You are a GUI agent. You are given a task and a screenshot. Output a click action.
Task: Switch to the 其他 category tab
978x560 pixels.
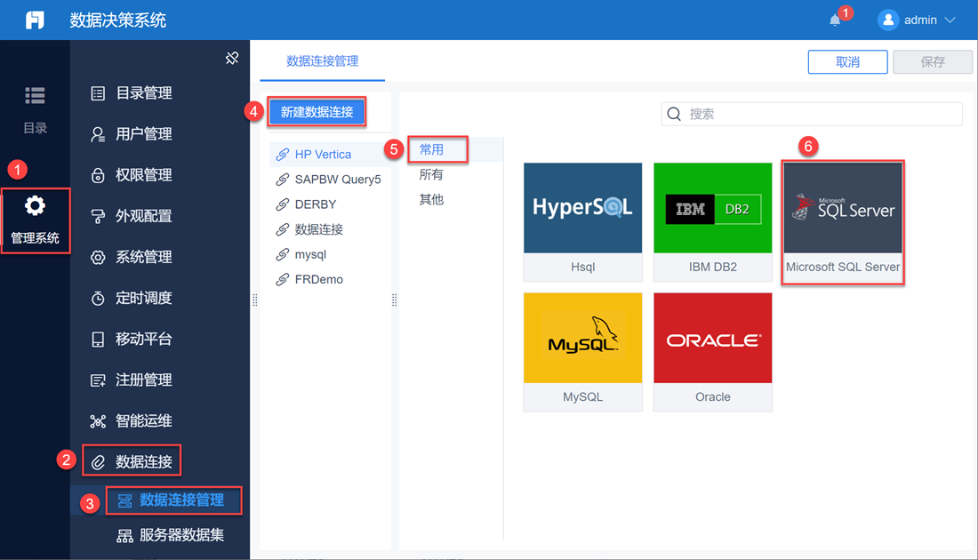pos(431,199)
